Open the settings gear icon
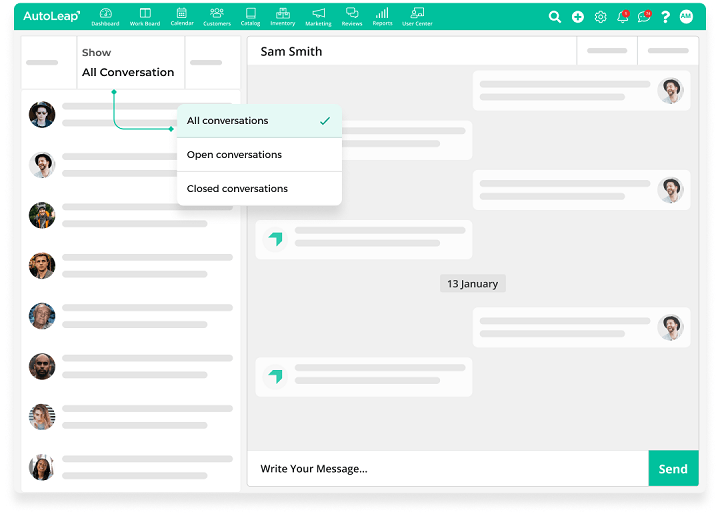The image size is (720, 516). point(600,17)
